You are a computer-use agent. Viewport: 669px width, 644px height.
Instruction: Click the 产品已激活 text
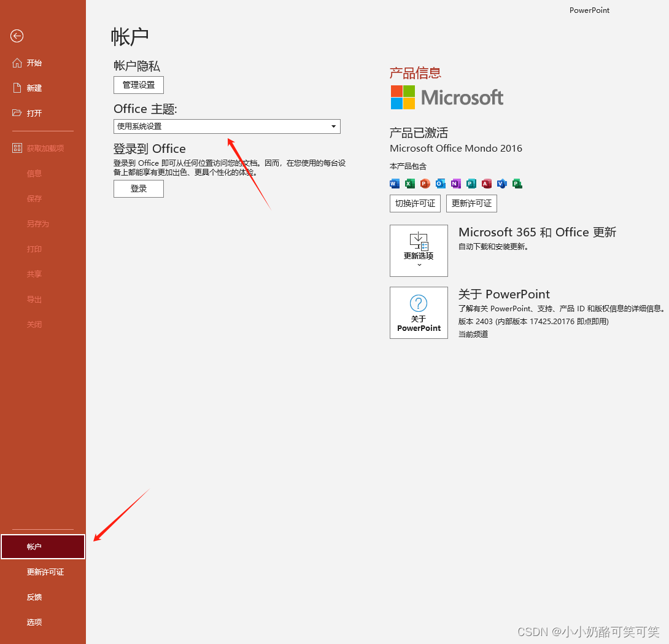click(x=419, y=133)
